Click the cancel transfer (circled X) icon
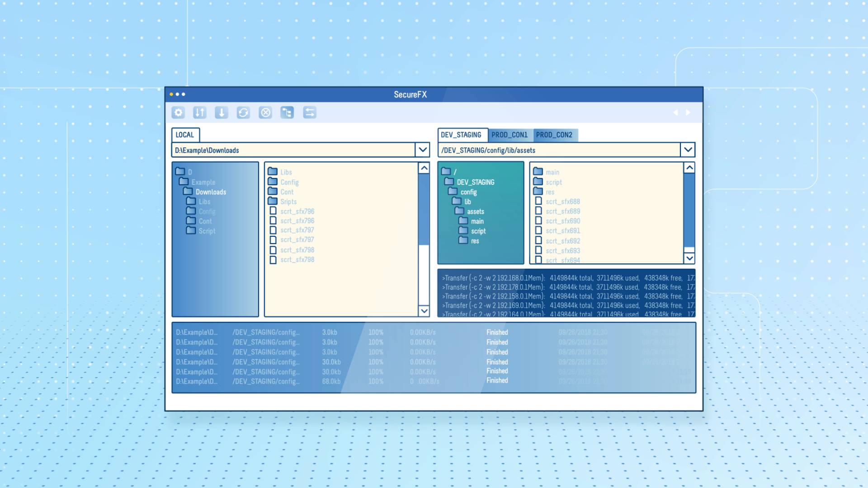The width and height of the screenshot is (868, 488). (x=265, y=113)
